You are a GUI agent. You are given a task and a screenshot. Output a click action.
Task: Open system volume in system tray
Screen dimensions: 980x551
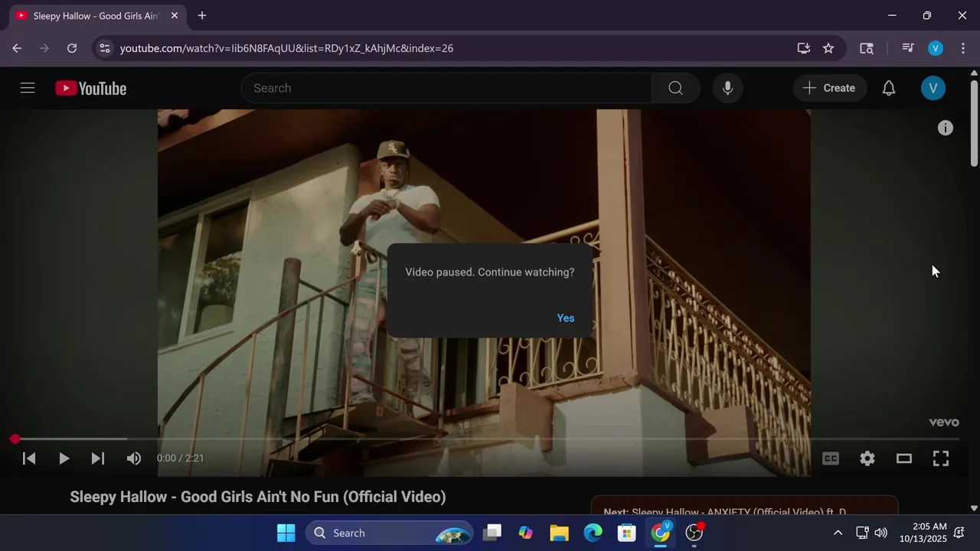pyautogui.click(x=881, y=533)
